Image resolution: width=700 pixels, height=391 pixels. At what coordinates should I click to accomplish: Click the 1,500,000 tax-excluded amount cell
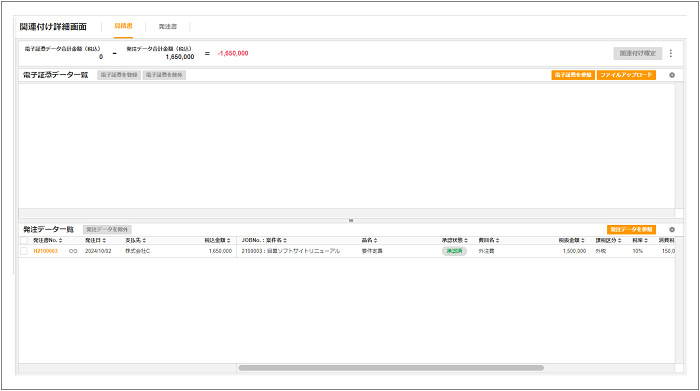point(574,251)
